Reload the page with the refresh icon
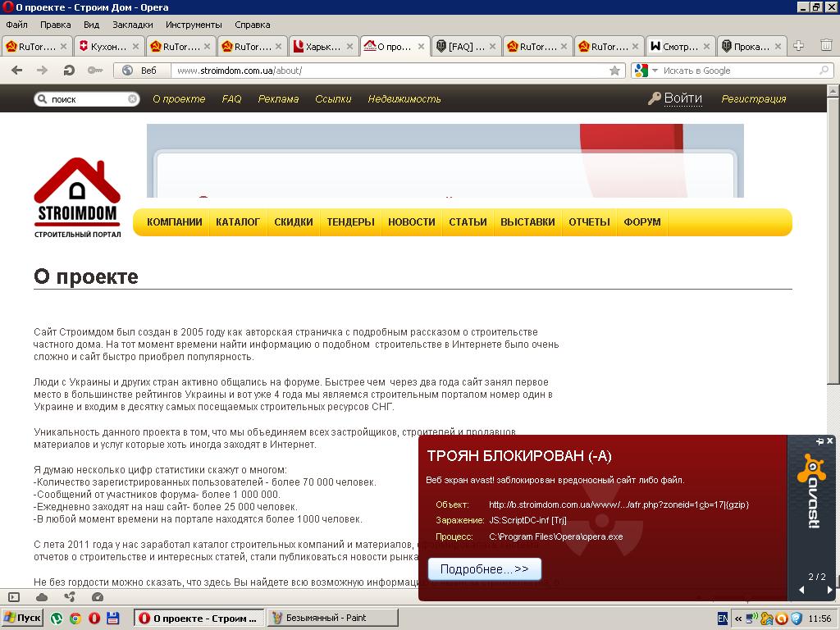Screen dimensions: 840x630 69,71
